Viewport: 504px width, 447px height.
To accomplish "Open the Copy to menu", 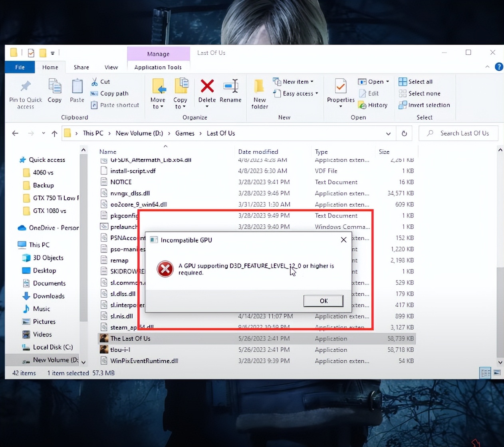I will [x=181, y=94].
